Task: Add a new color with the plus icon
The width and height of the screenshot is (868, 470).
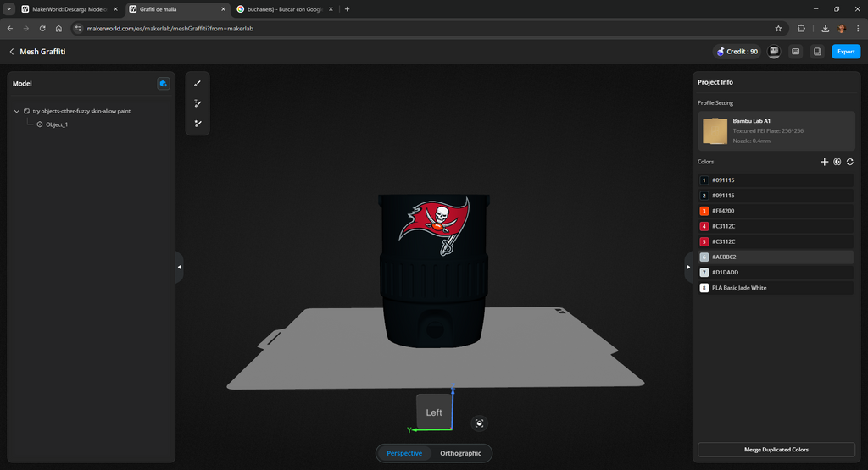Action: tap(824, 162)
